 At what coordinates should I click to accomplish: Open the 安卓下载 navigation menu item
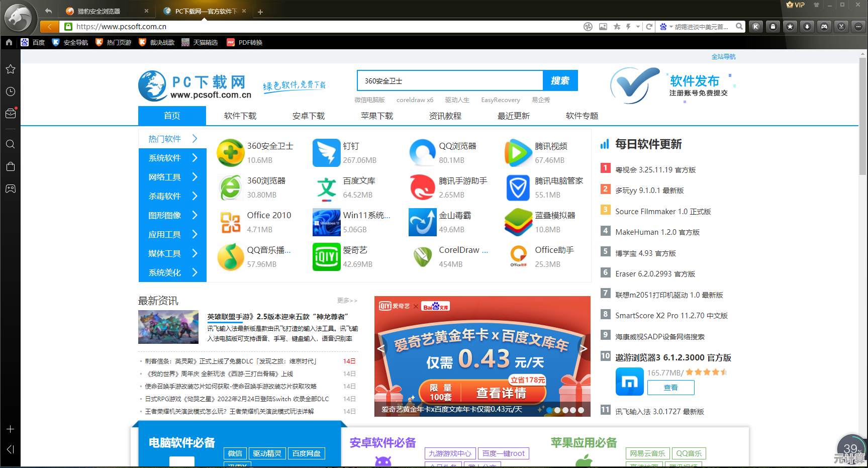click(x=308, y=116)
